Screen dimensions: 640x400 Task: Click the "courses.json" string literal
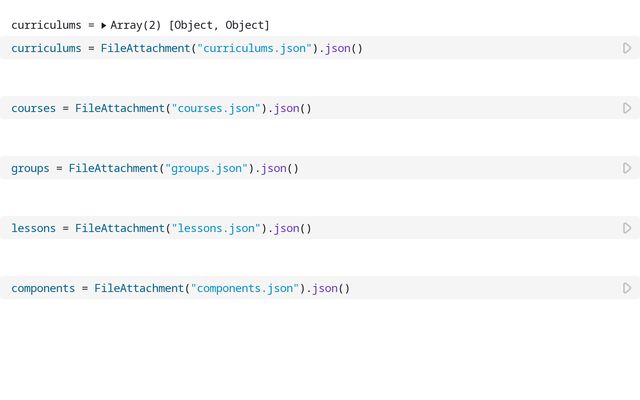pyautogui.click(x=216, y=108)
